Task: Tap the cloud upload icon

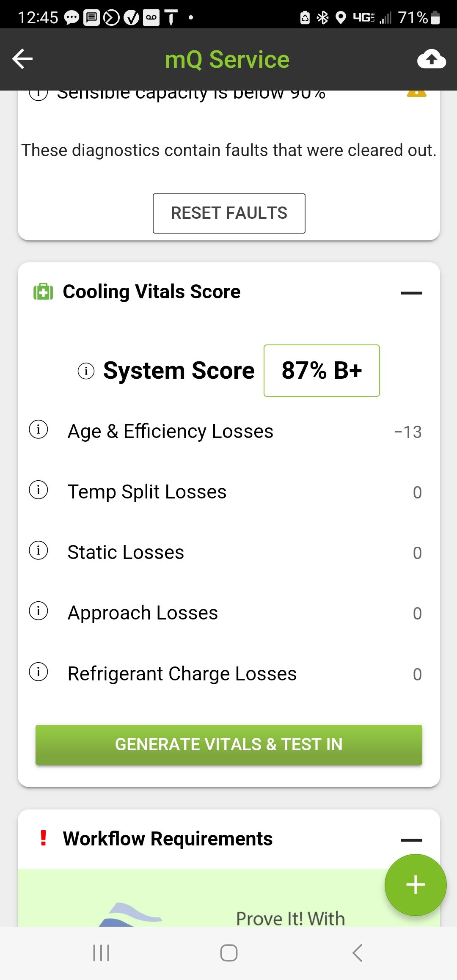Action: tap(431, 59)
